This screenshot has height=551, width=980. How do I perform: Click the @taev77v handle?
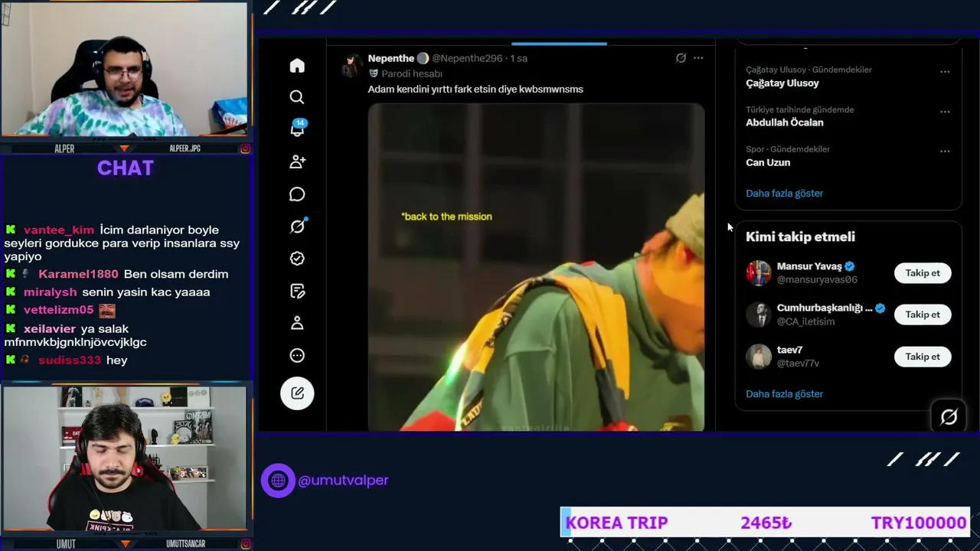[798, 364]
